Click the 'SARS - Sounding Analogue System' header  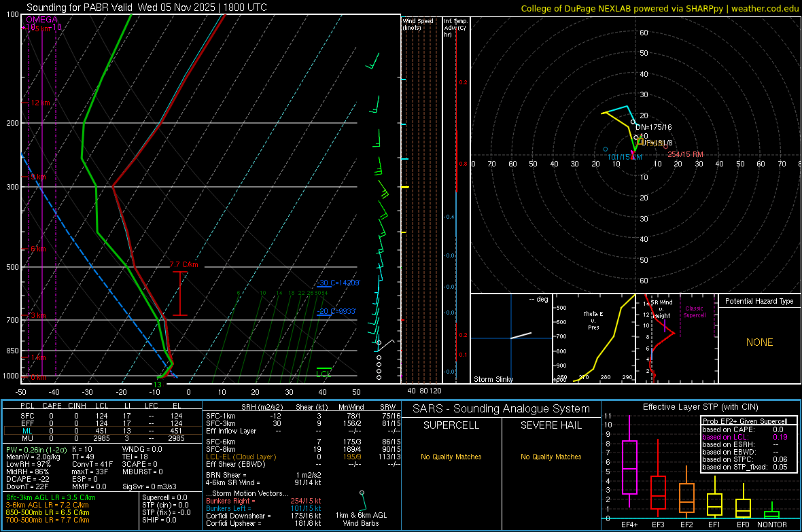[501, 408]
